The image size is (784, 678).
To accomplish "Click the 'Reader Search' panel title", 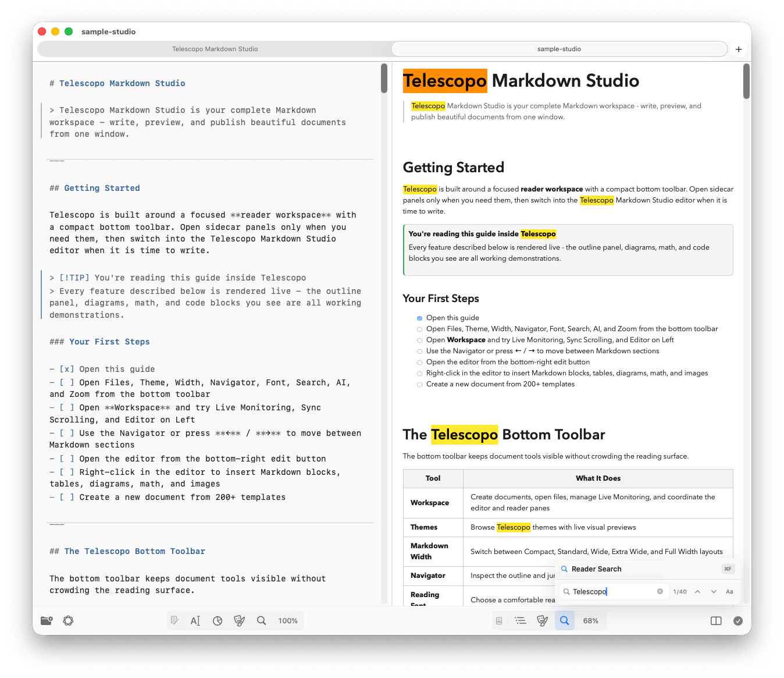I will pyautogui.click(x=596, y=569).
